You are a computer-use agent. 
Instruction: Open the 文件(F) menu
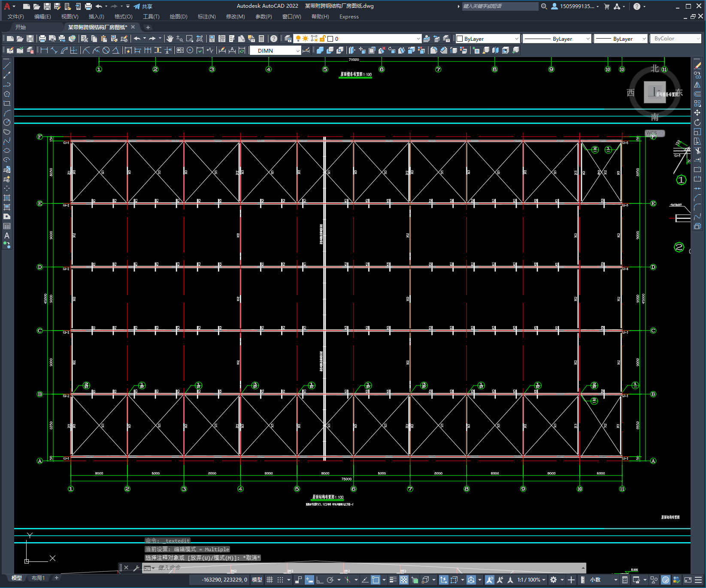(16, 17)
